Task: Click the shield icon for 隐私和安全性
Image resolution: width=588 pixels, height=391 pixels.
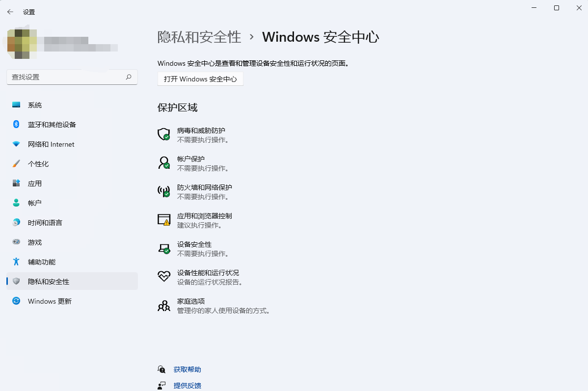Action: pos(16,281)
